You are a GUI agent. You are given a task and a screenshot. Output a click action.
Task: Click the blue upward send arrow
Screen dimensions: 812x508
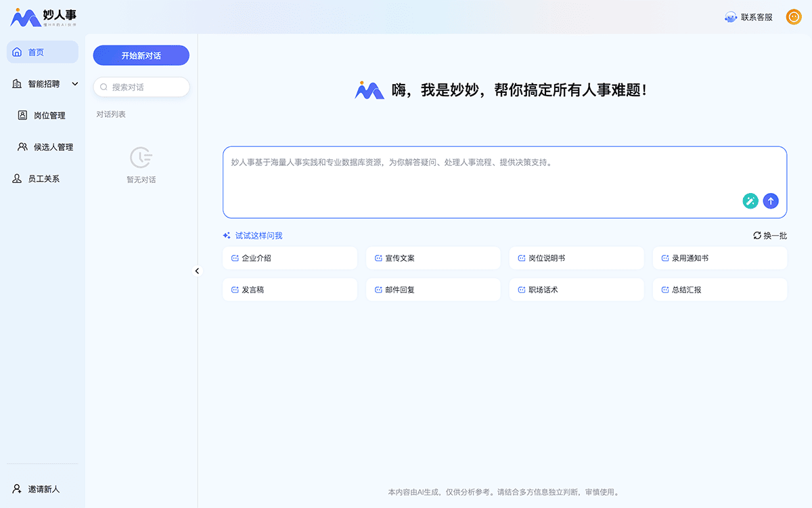point(771,200)
